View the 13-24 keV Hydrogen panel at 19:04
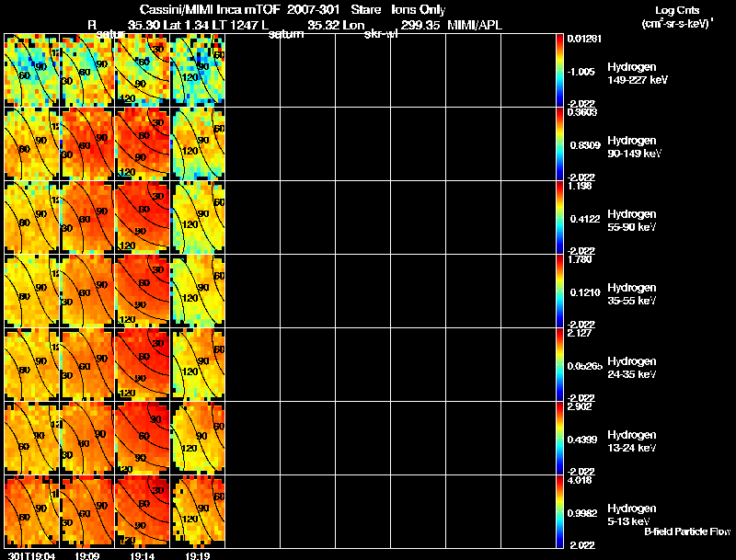Screen dimensions: 736x560 click(x=32, y=439)
